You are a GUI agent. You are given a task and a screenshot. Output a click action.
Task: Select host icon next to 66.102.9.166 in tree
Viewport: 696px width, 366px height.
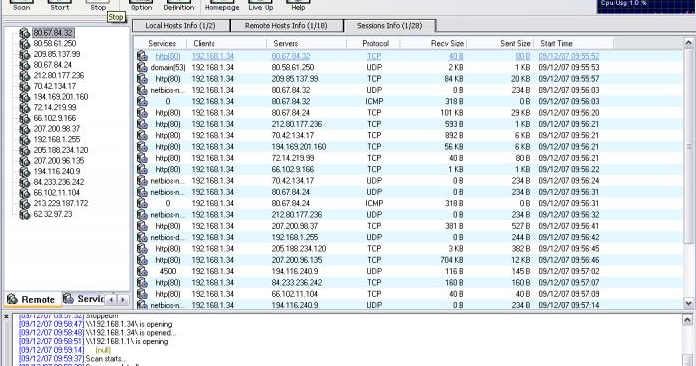coord(25,118)
